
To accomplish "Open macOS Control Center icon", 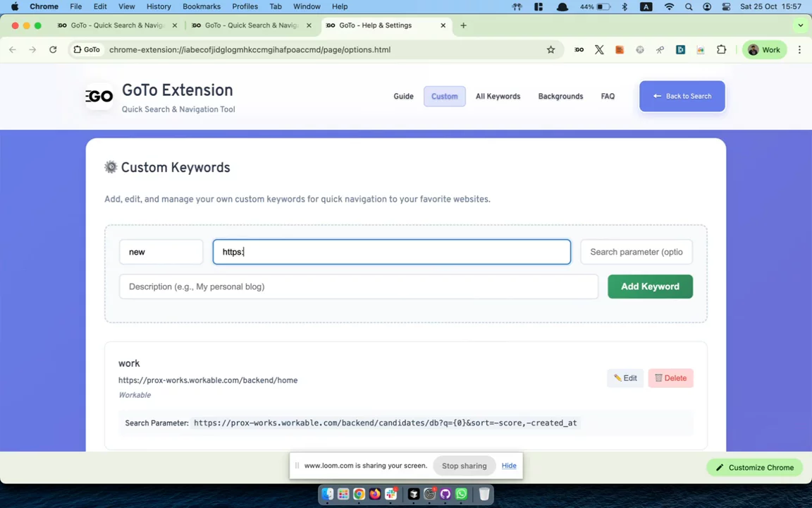I will [726, 7].
